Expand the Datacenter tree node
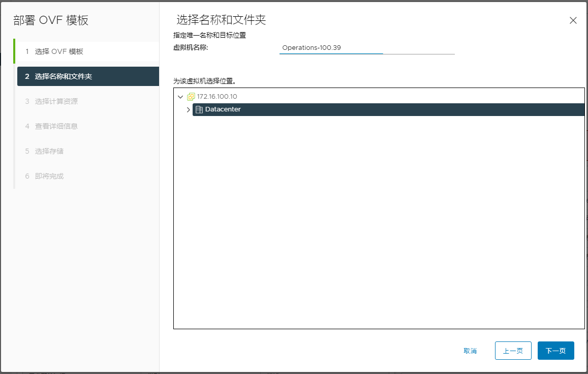The height and width of the screenshot is (374, 588). coord(189,109)
